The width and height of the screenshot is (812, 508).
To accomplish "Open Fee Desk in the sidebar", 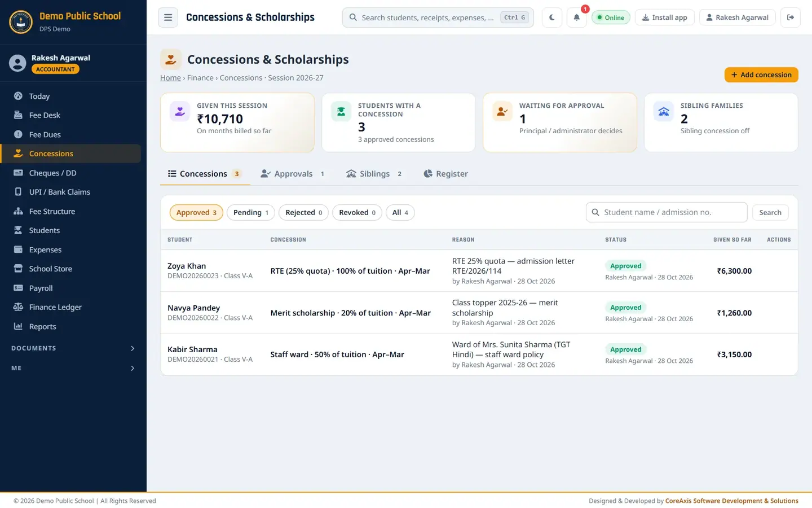I will coord(70,115).
